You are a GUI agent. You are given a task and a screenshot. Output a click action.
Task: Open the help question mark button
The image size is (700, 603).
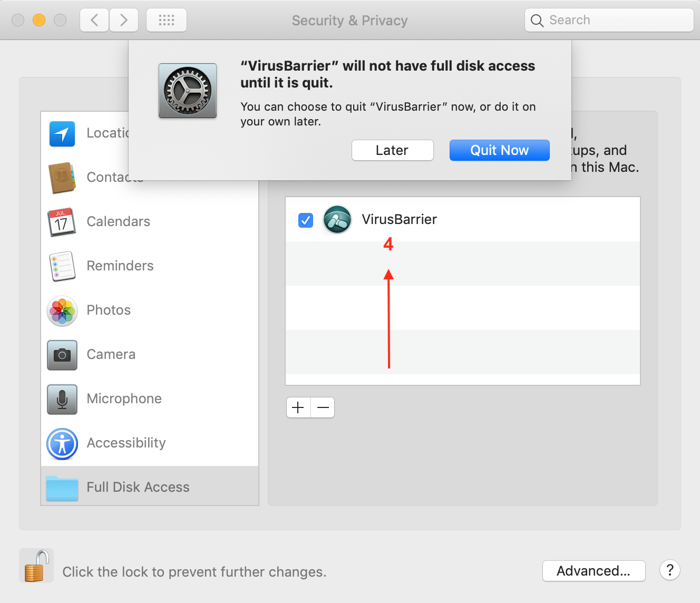click(669, 570)
